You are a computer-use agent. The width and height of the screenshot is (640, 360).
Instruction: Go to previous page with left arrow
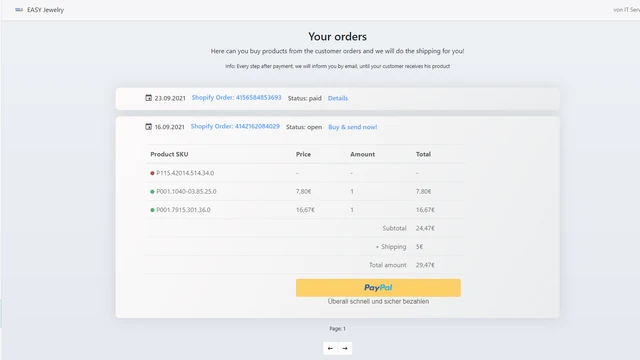pyautogui.click(x=330, y=348)
